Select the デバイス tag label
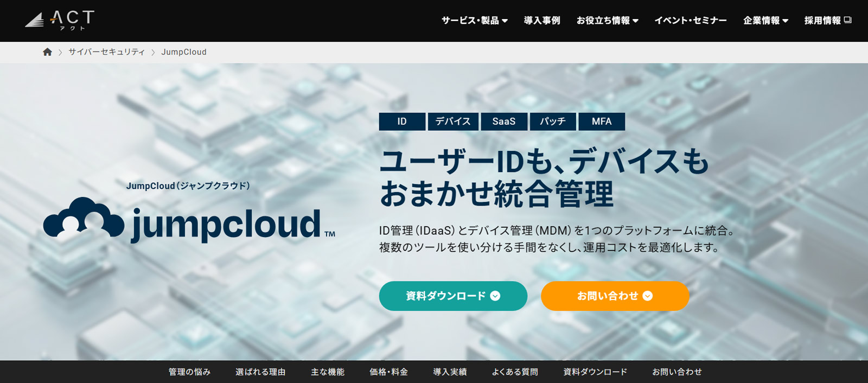Image resolution: width=868 pixels, height=383 pixels. click(x=453, y=122)
